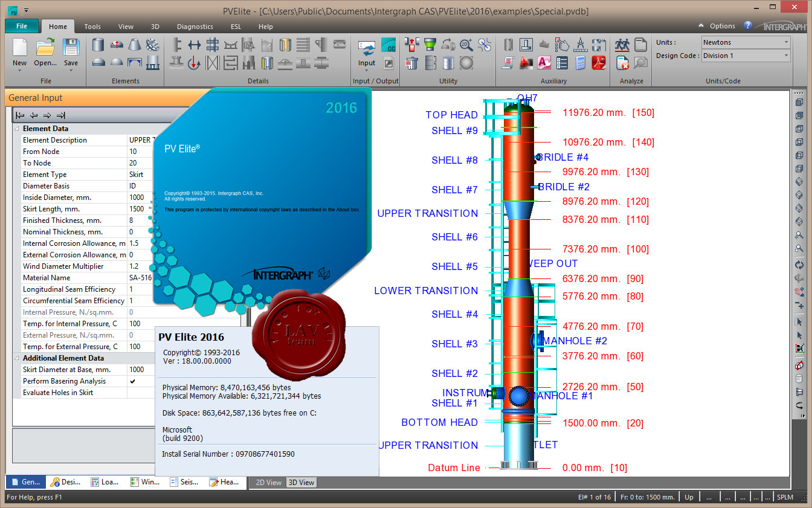This screenshot has width=812, height=508.
Task: Click the green funnel utility icon
Action: click(430, 44)
